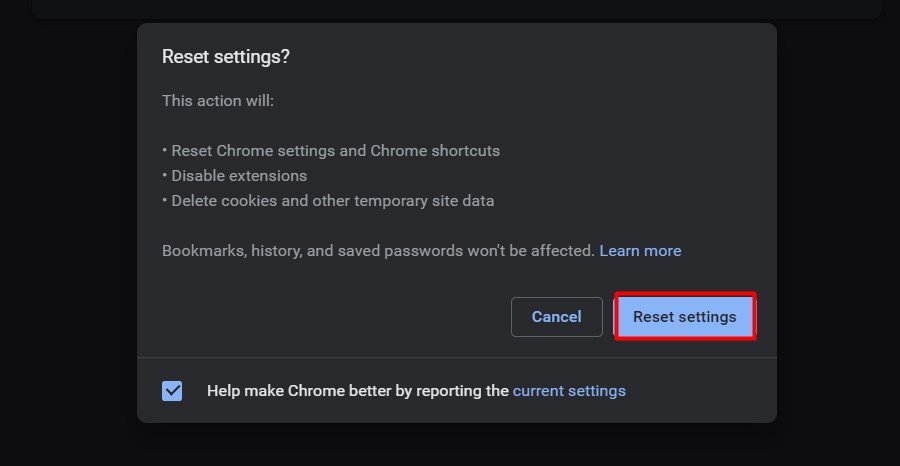Click the "This action will:" text
This screenshot has height=466, width=900.
pos(217,101)
